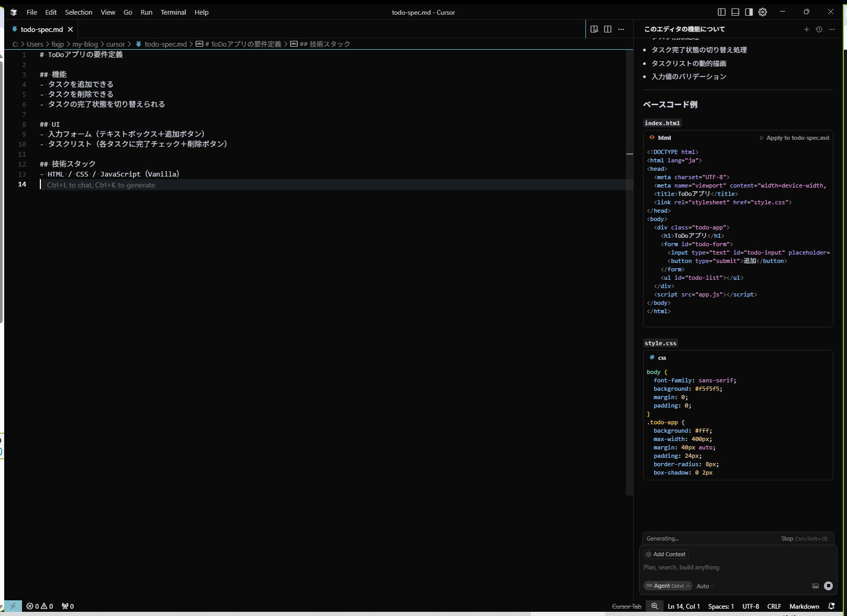
Task: Click the notifications bell in status bar
Action: 831,606
